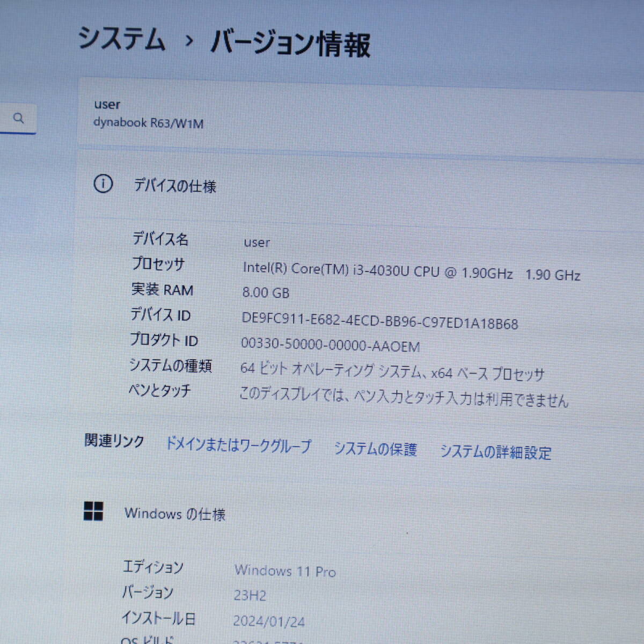Click the device name value user
The height and width of the screenshot is (644, 644).
click(x=257, y=243)
